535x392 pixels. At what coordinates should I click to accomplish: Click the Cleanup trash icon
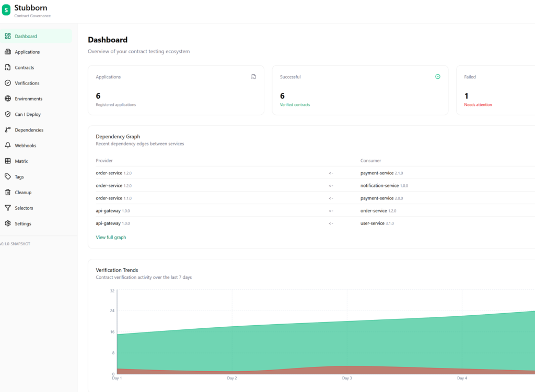click(x=8, y=192)
